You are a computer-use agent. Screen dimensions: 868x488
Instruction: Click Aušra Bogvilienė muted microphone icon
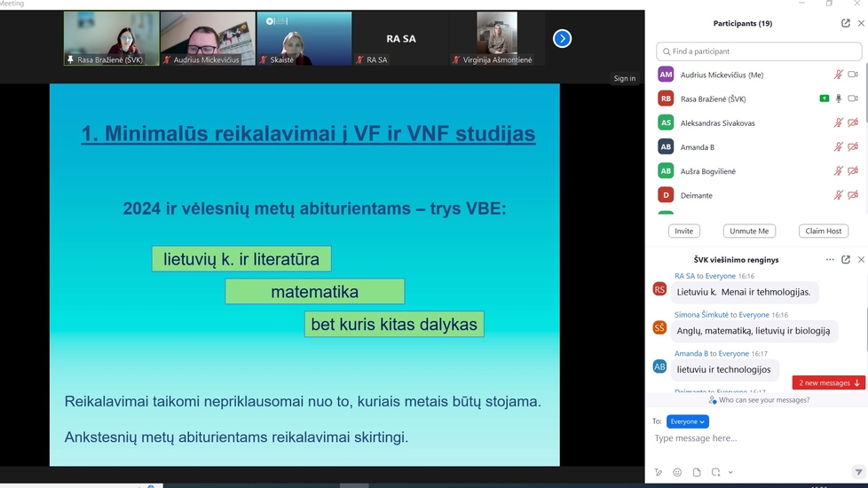[838, 171]
